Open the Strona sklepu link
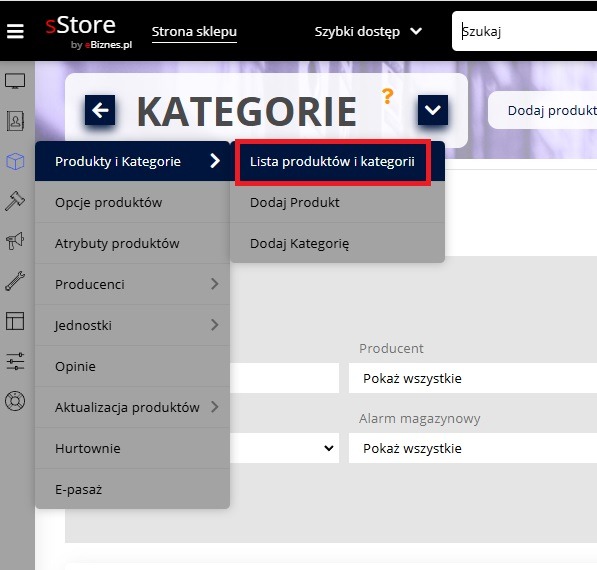This screenshot has width=597, height=570. (x=194, y=32)
